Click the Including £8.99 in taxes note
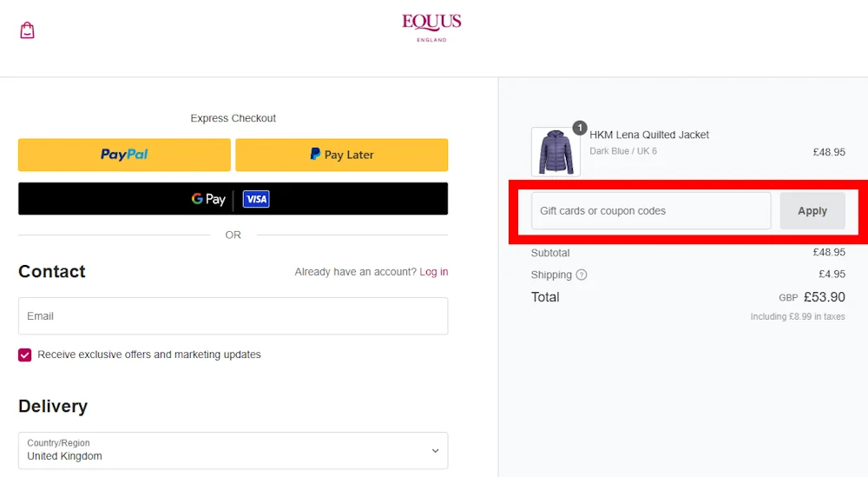This screenshot has height=477, width=868. point(798,317)
